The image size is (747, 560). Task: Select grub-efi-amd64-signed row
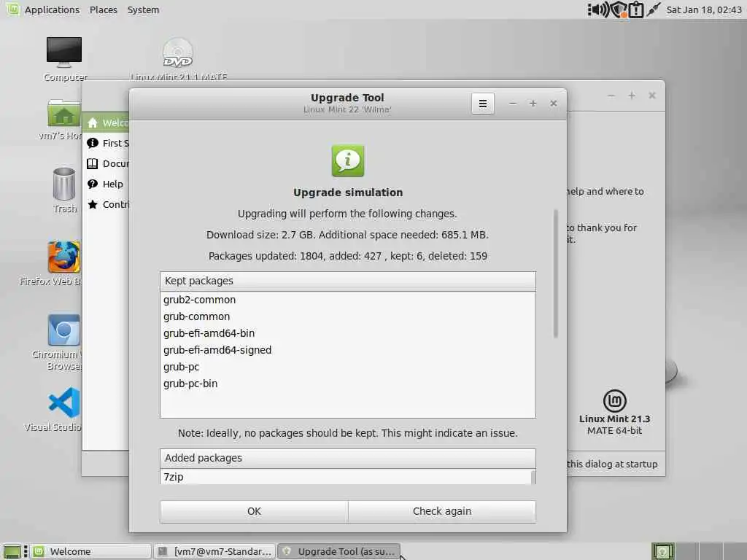(348, 350)
